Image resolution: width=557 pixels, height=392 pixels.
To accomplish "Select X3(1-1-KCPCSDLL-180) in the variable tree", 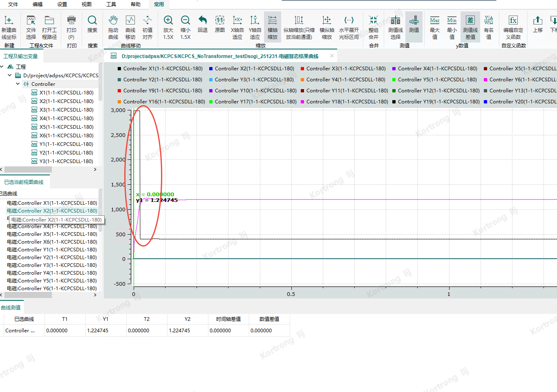I will (x=66, y=110).
